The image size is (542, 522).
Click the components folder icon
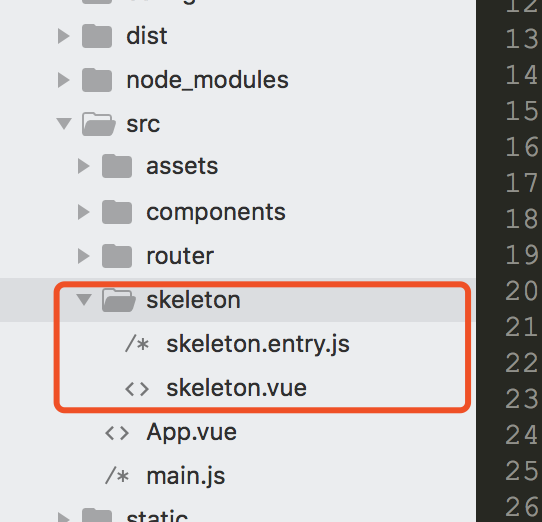coord(117,212)
